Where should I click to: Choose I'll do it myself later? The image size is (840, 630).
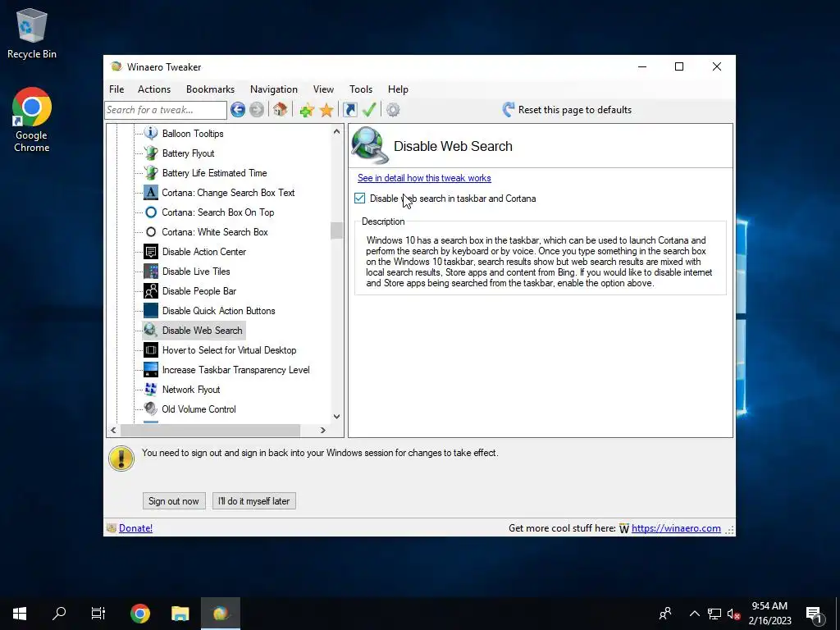click(254, 501)
